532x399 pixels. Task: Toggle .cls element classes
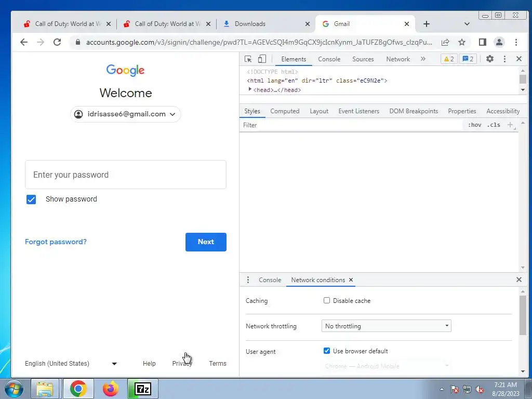[494, 125]
